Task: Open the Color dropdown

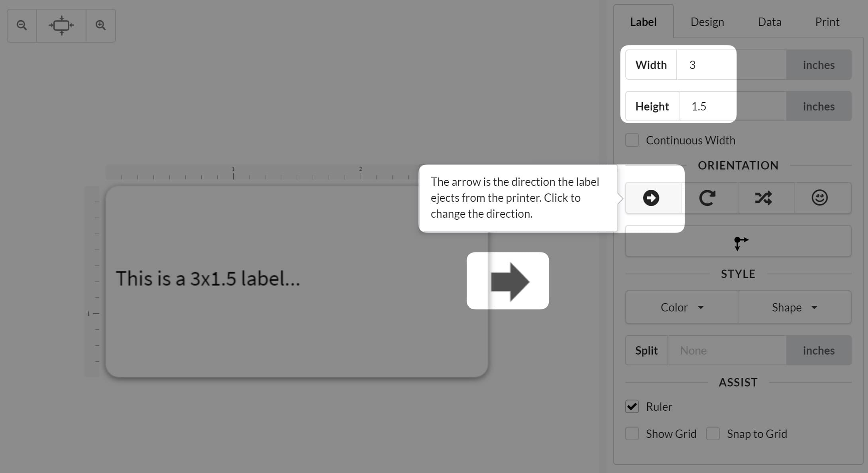Action: [682, 307]
